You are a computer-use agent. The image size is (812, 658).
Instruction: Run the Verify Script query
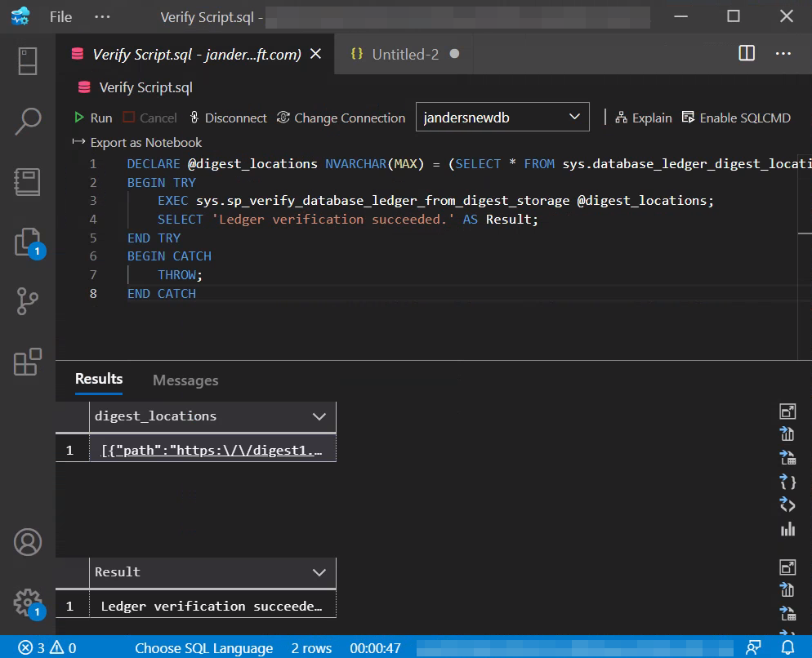click(x=92, y=118)
